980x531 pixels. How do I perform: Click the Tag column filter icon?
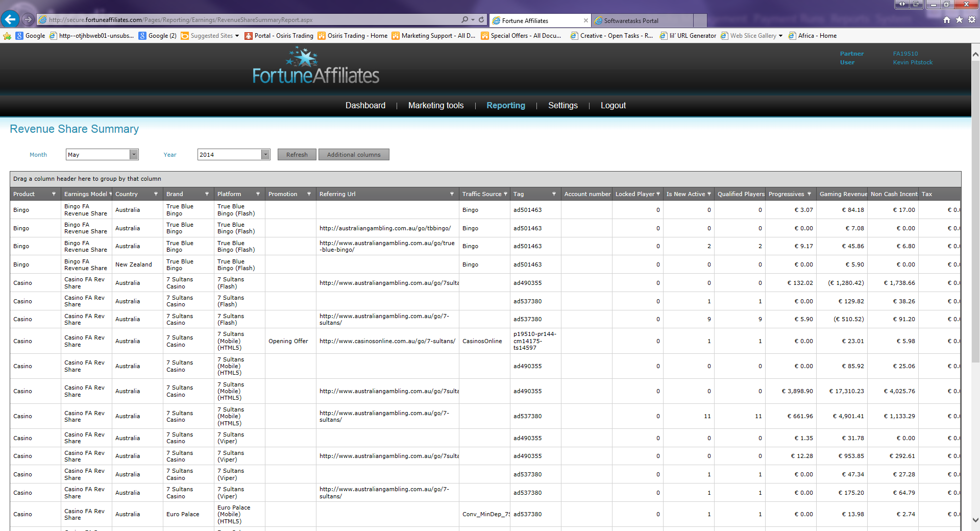(x=554, y=194)
